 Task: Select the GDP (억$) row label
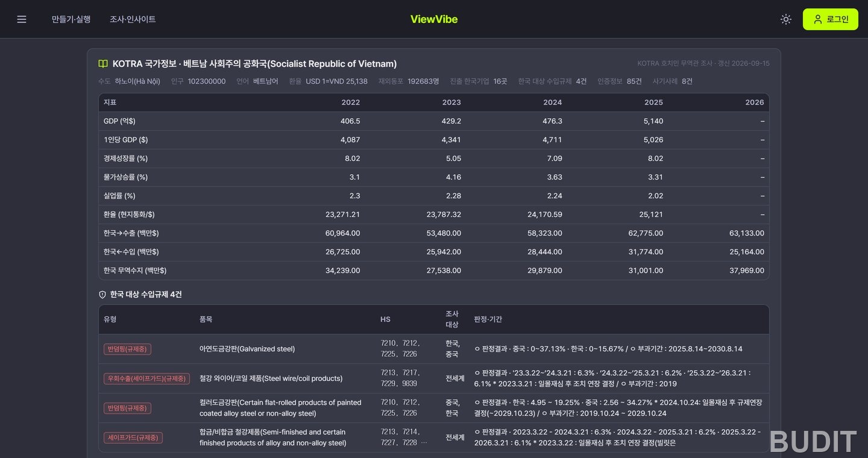[119, 121]
